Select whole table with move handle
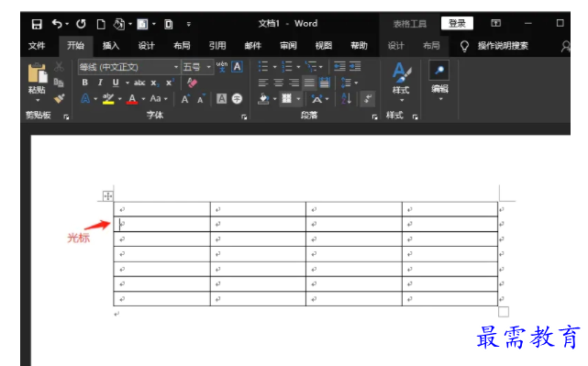The width and height of the screenshot is (588, 366). (107, 195)
